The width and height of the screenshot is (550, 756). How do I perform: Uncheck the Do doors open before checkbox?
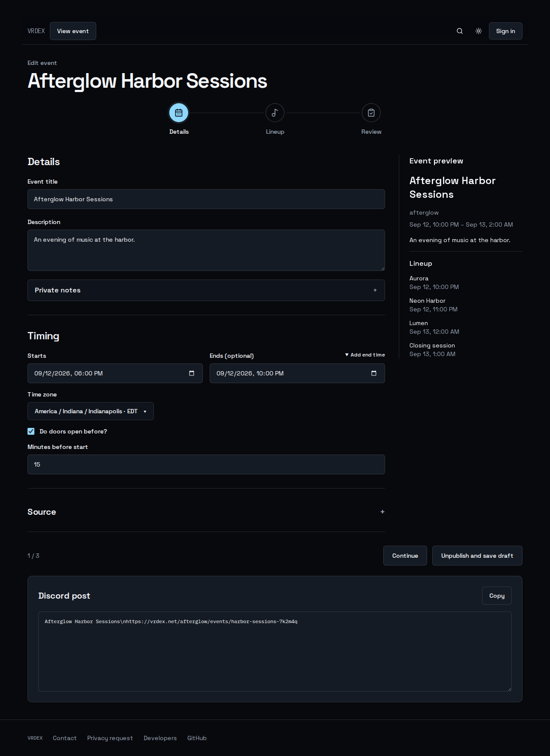31,431
